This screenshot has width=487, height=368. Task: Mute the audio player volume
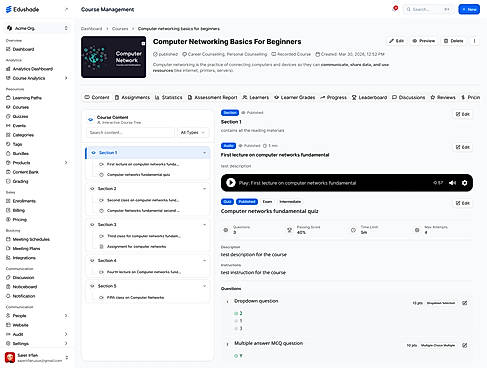pos(452,183)
